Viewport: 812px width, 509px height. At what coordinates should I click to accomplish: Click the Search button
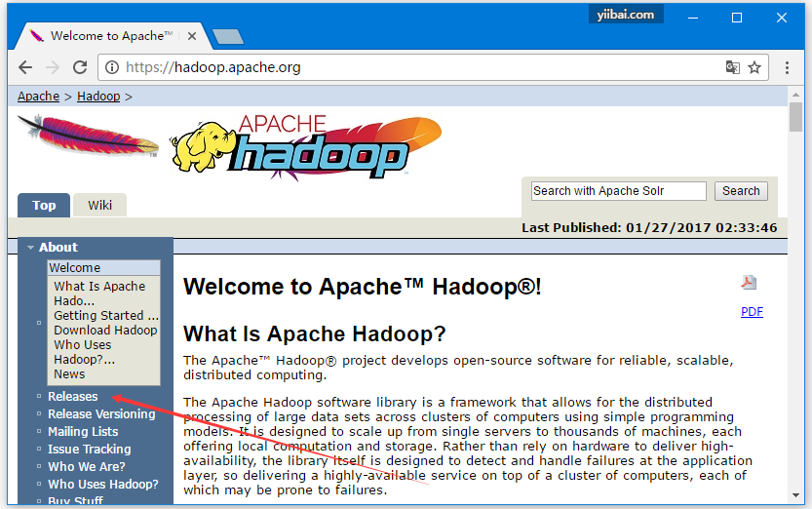point(741,191)
